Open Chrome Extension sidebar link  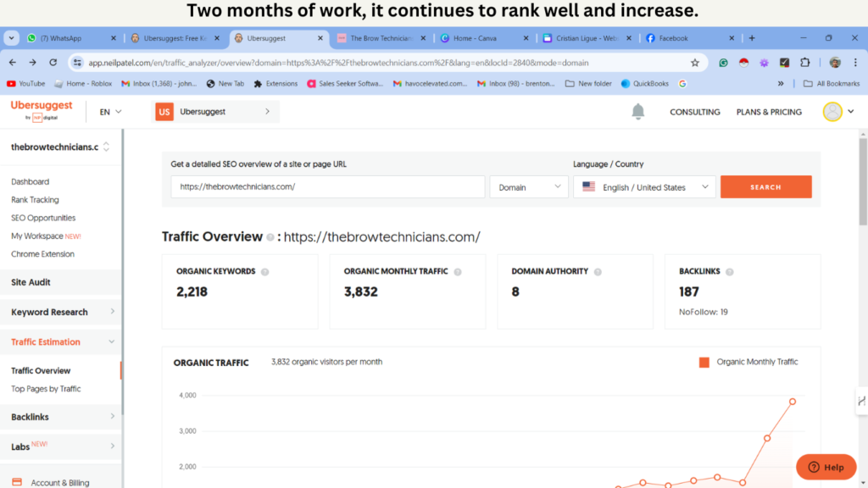pyautogui.click(x=42, y=254)
